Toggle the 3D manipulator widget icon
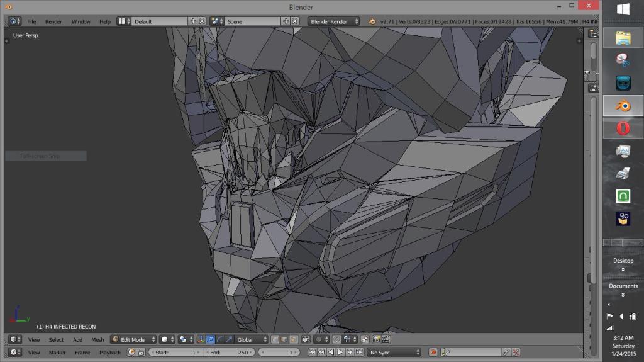Image resolution: width=644 pixels, height=362 pixels. (201, 339)
